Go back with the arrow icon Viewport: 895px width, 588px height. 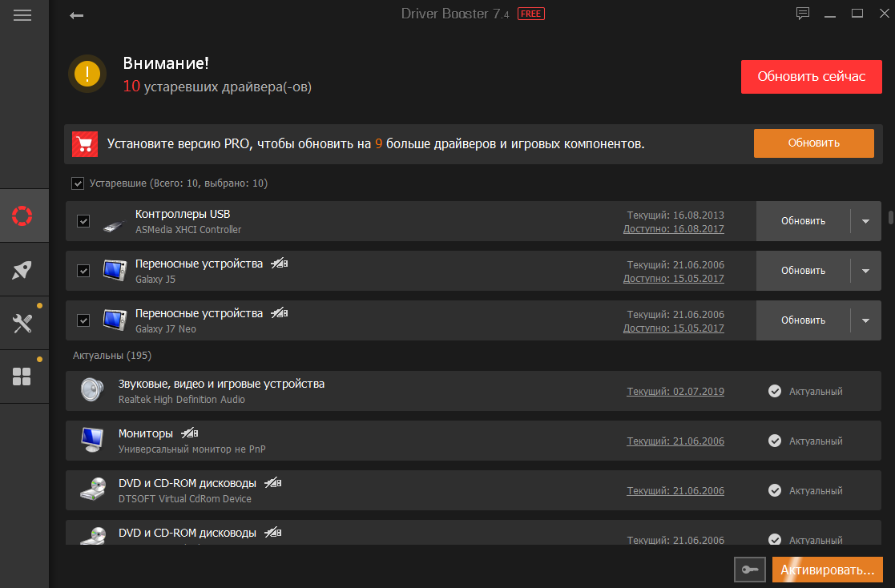coord(76,15)
